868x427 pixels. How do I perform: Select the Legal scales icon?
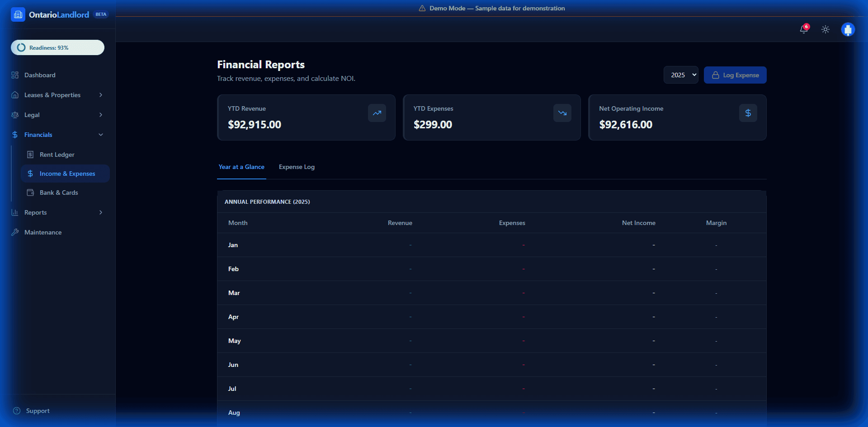pyautogui.click(x=15, y=115)
